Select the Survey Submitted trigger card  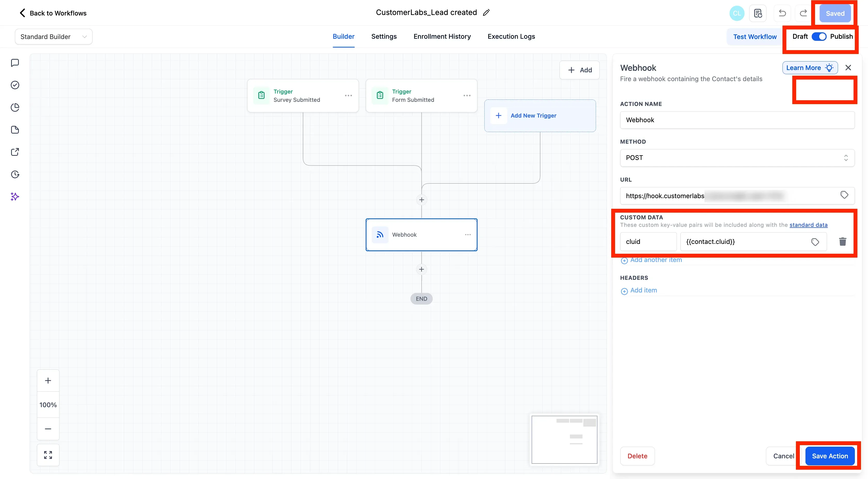click(x=303, y=96)
